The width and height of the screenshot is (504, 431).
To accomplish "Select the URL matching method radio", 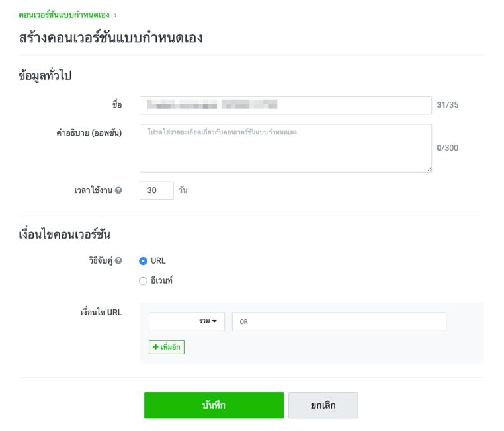I will tap(143, 261).
